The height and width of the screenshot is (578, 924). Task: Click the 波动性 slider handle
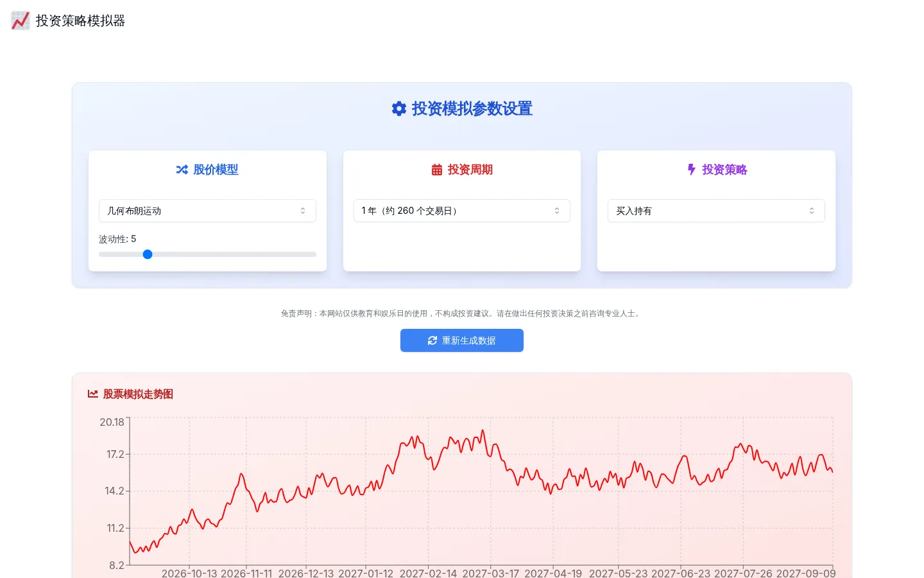click(148, 254)
